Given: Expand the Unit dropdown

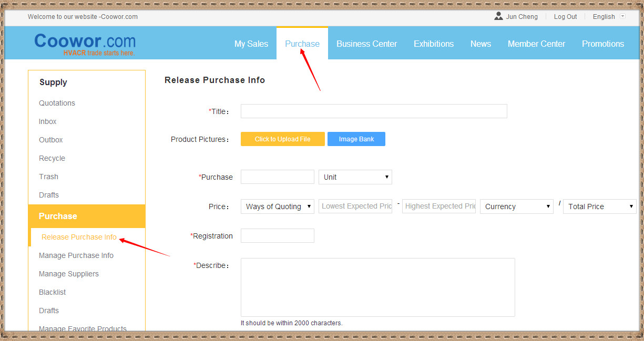Looking at the screenshot, I should tap(355, 177).
